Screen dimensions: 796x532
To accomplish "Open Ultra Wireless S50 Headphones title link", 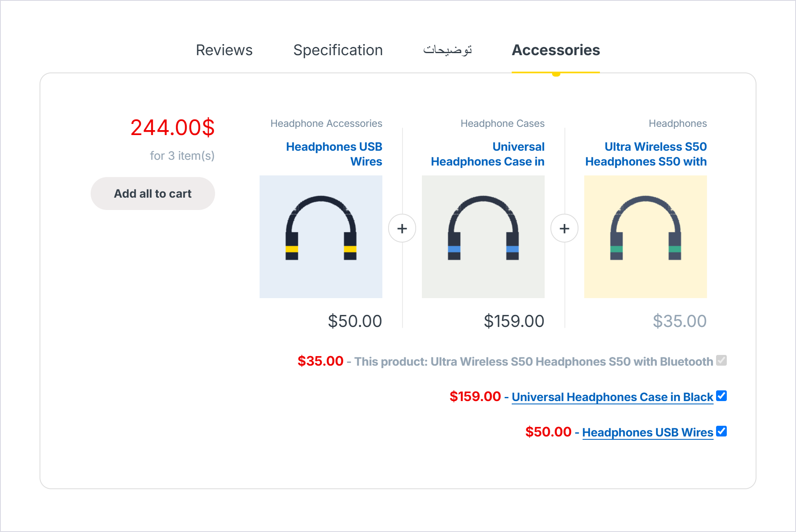I will click(646, 154).
